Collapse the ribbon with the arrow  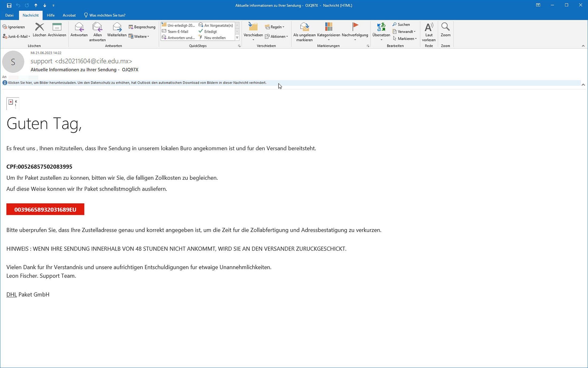coord(583,46)
